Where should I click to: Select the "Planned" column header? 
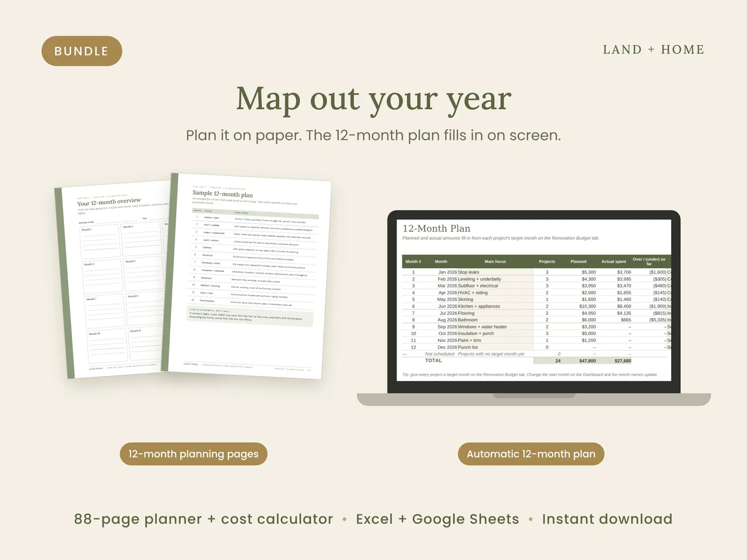[578, 261]
